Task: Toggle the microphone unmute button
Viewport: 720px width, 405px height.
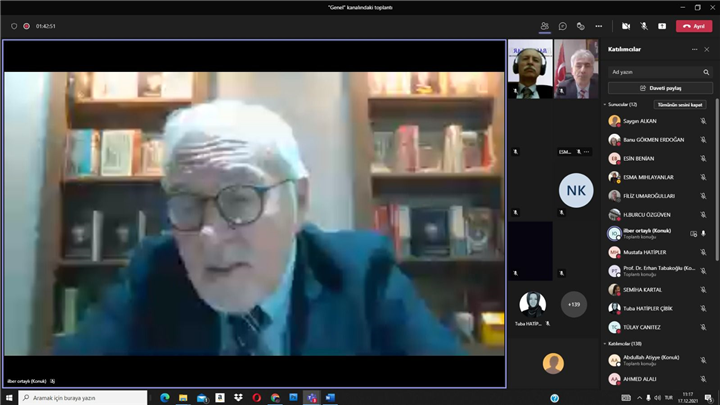Action: point(644,26)
